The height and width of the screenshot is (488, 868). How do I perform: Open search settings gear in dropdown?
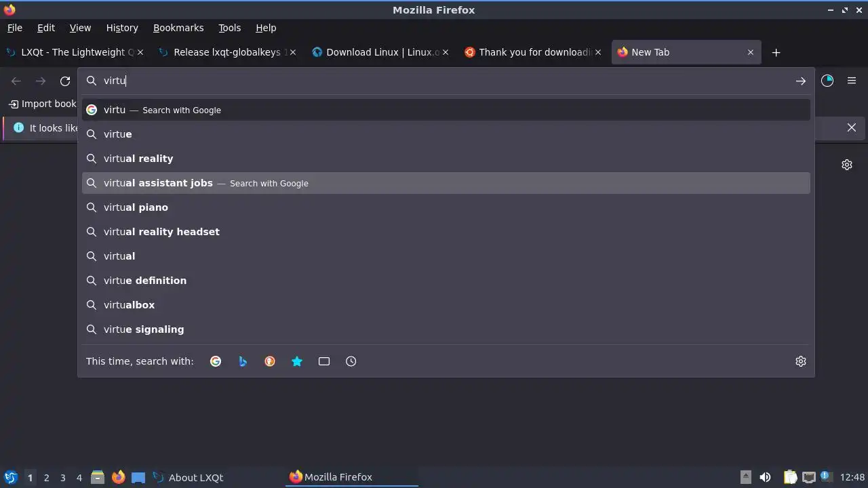pos(801,361)
